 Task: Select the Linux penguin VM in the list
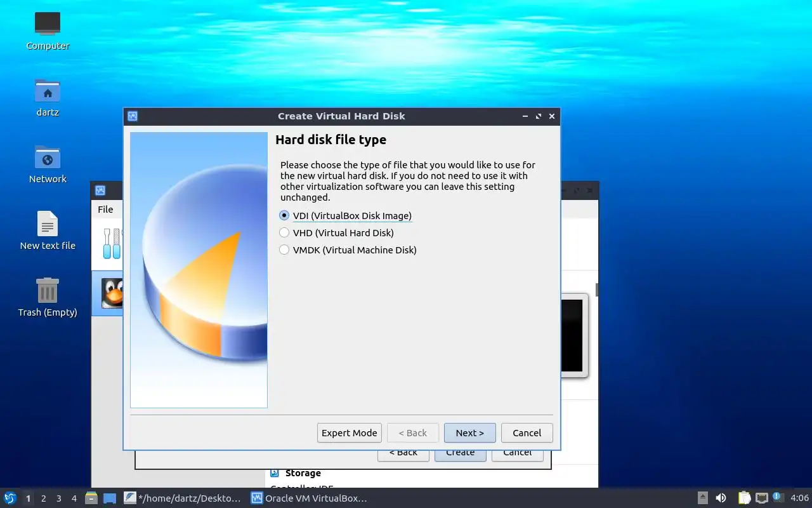click(x=113, y=293)
